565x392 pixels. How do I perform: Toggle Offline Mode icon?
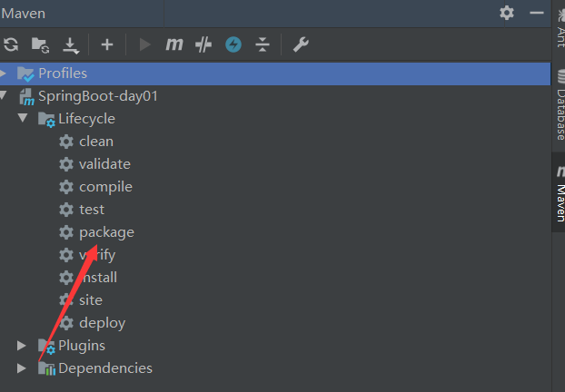(x=203, y=44)
